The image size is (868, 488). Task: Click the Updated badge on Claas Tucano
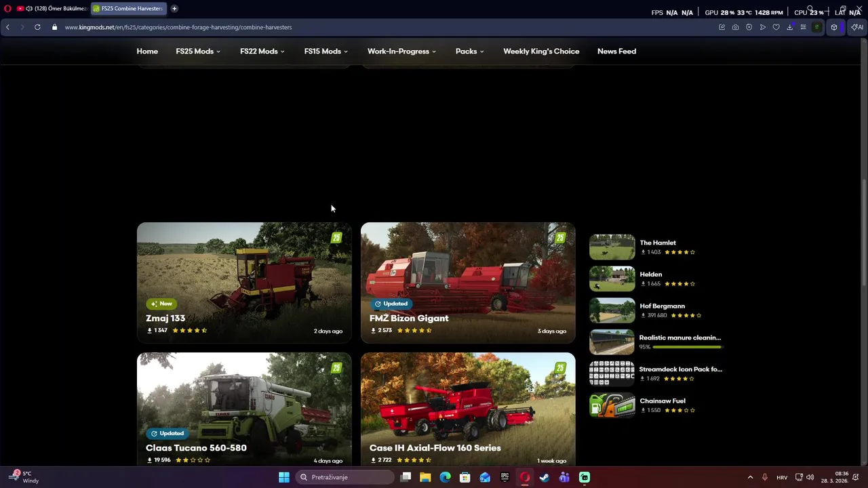coord(167,433)
